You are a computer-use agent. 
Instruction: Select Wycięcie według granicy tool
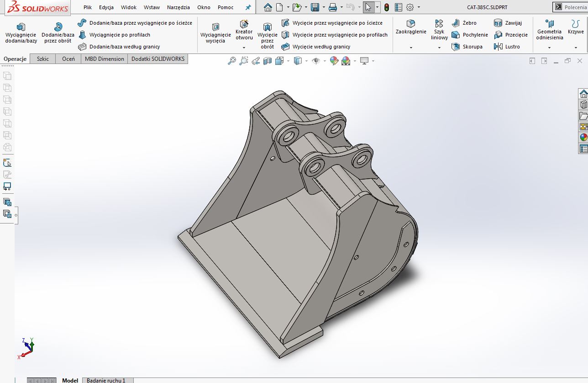tap(315, 47)
